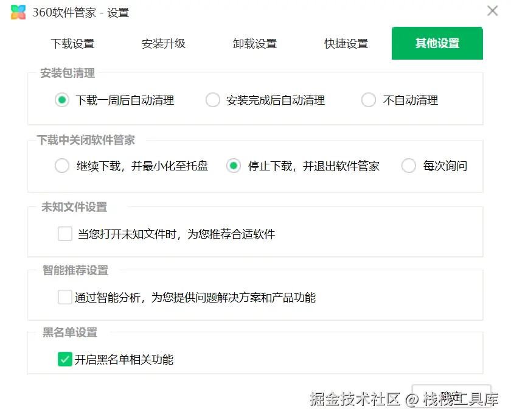The image size is (511, 420).
Task: Go to the 卸载设置 tab
Action: pyautogui.click(x=255, y=44)
